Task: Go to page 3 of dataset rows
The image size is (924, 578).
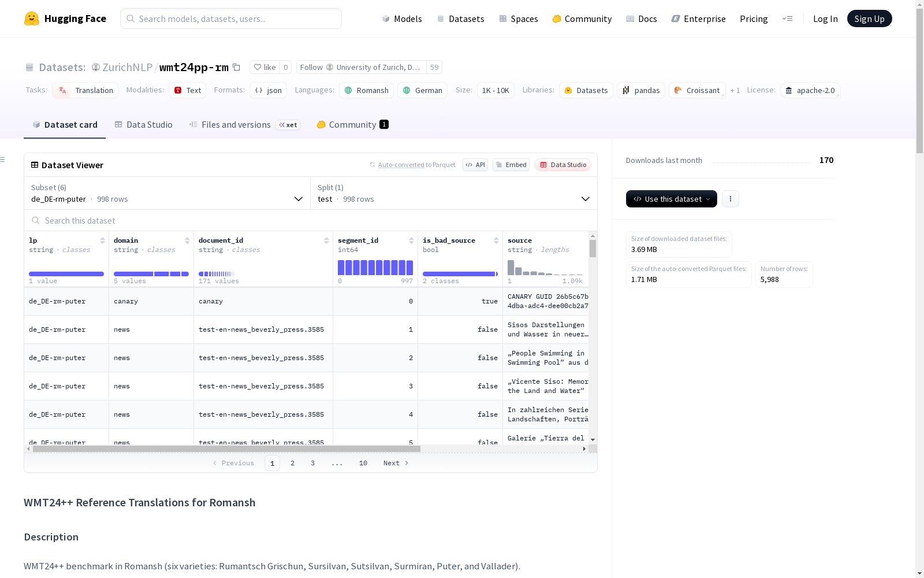Action: point(313,463)
